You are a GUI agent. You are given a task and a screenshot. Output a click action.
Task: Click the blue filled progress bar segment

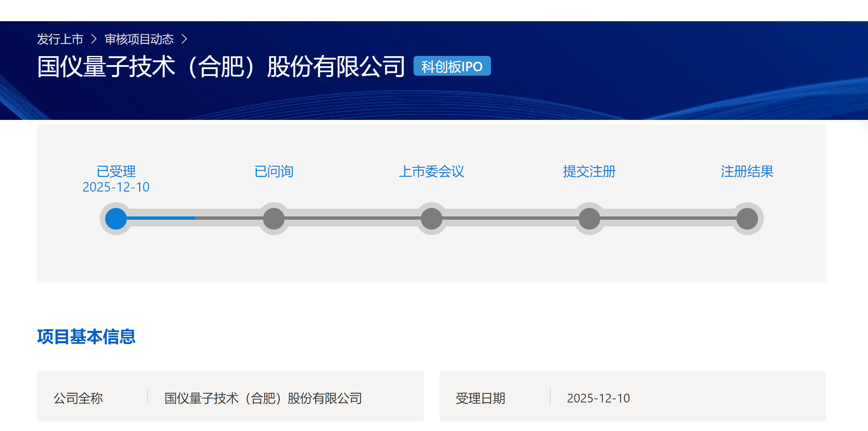[x=161, y=218]
